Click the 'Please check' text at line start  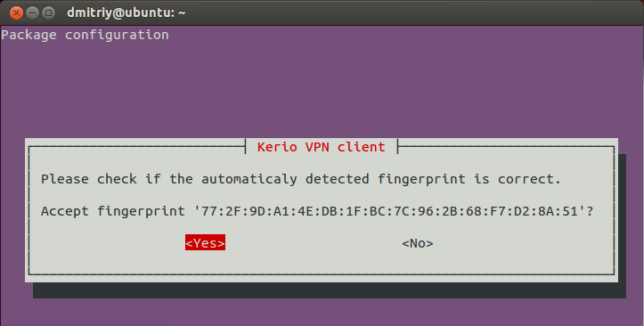89,179
